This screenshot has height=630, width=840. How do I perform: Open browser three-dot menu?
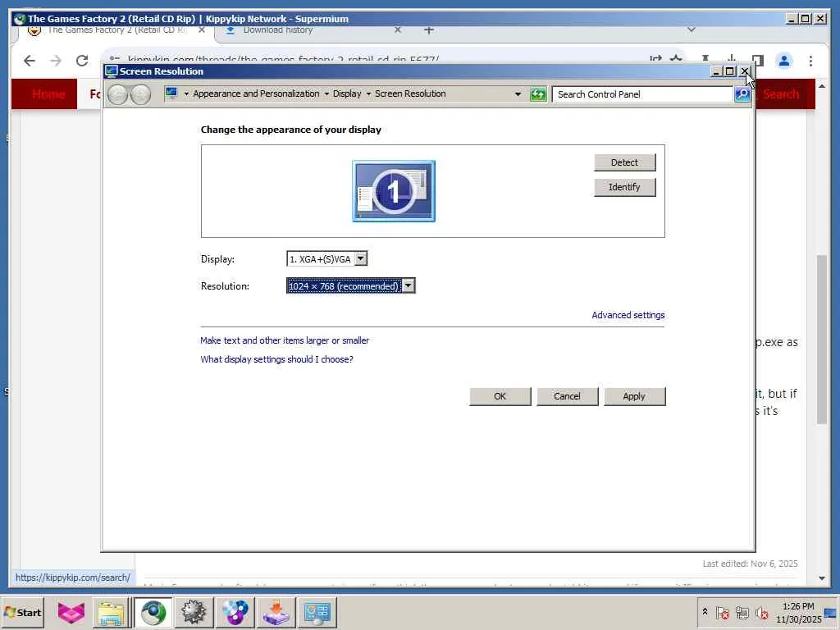click(810, 61)
